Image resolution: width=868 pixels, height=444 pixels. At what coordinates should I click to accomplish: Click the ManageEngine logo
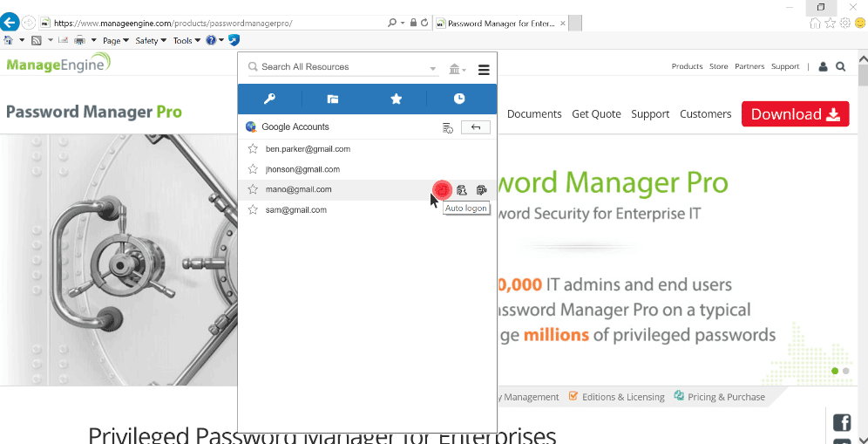(x=58, y=64)
